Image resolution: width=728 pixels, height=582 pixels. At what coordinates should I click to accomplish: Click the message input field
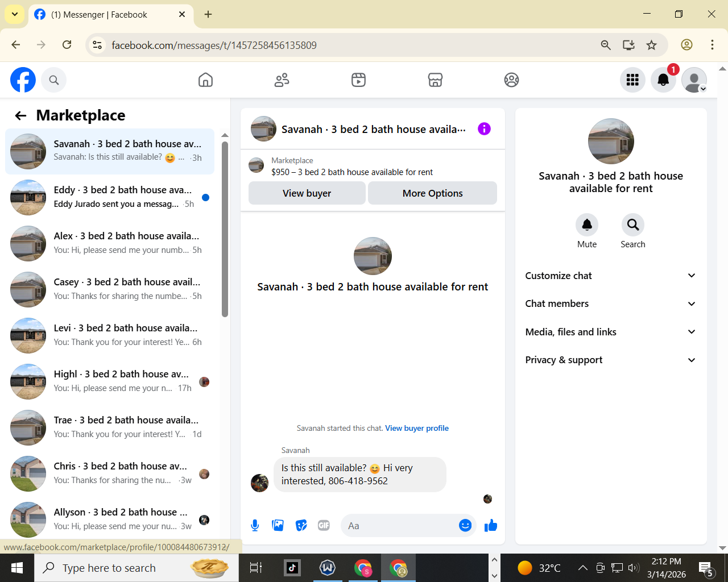[x=398, y=526]
